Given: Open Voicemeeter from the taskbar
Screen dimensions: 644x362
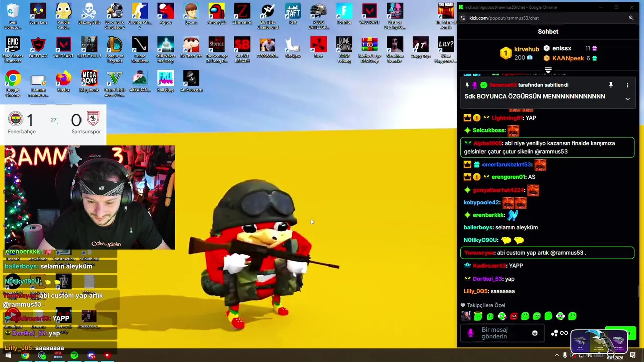Looking at the screenshot, I should (58, 356).
